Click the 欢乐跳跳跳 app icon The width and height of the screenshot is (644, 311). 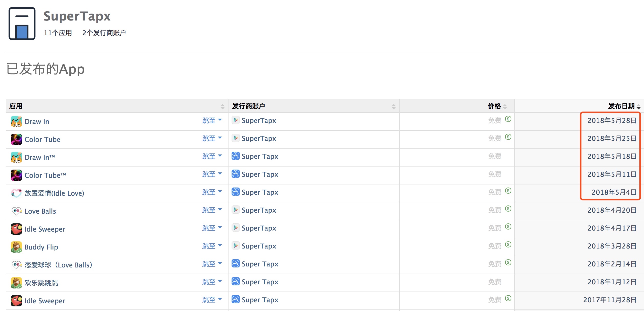click(16, 283)
